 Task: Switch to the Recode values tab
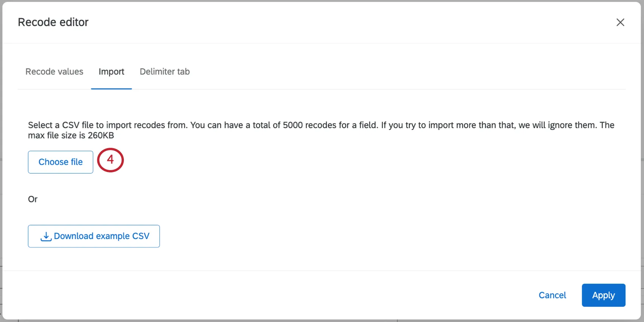click(x=54, y=72)
